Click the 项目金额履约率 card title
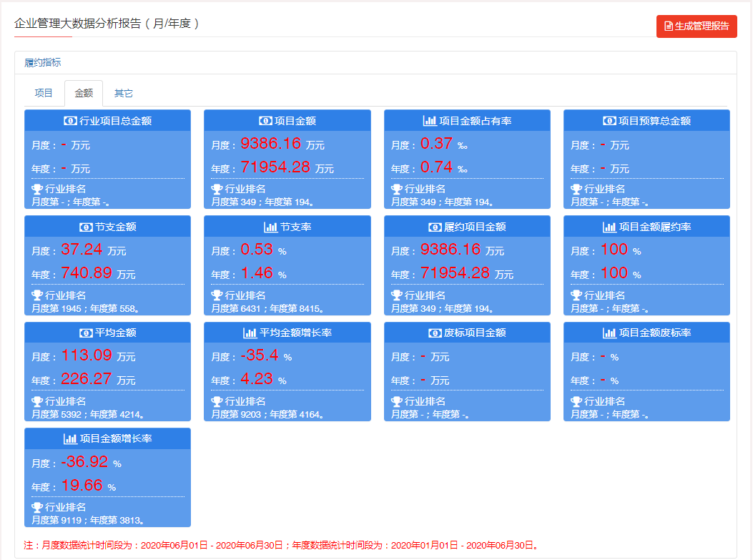The width and height of the screenshot is (753, 560). [x=654, y=227]
